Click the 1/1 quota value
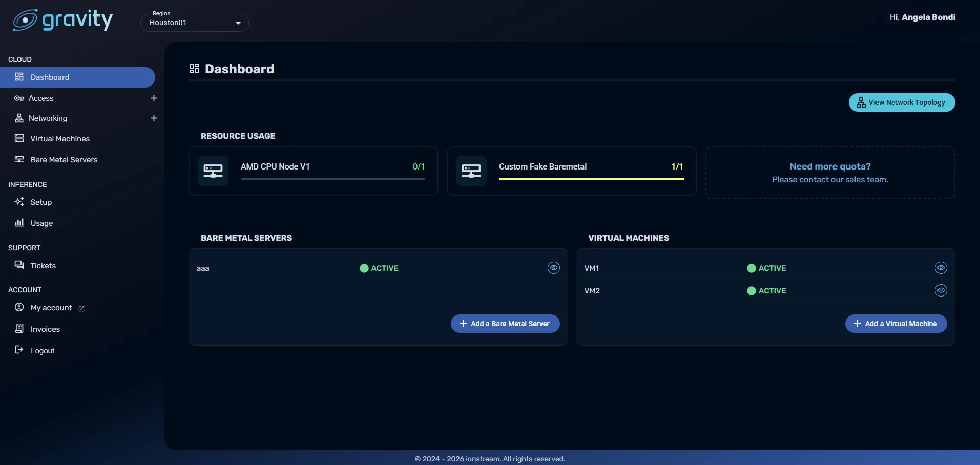This screenshot has width=980, height=465. click(x=677, y=166)
